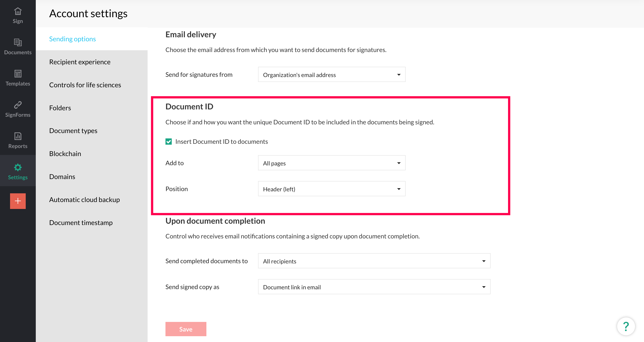Click the red plus create button

tap(18, 201)
